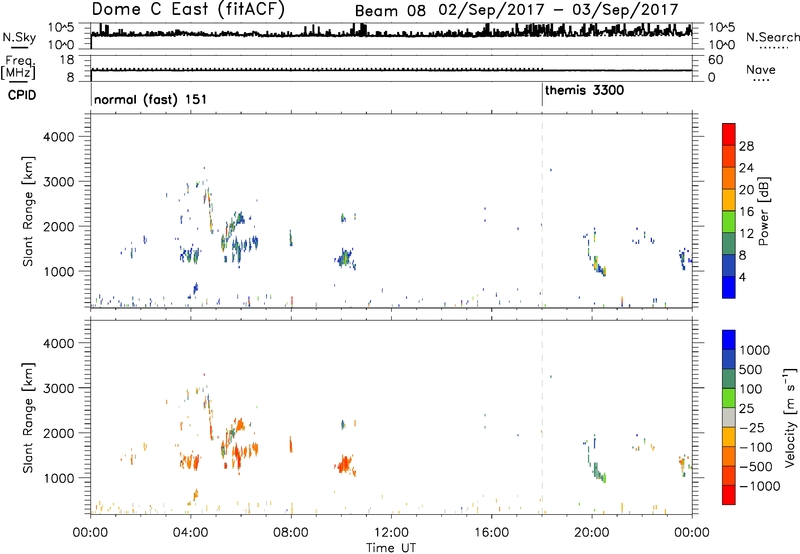
Task: Click the 'Velocity [m s-1]' colorbar label
Action: click(791, 417)
